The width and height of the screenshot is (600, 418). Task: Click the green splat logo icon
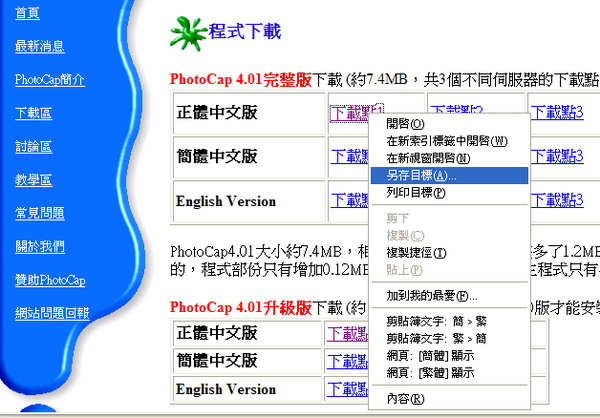[186, 30]
